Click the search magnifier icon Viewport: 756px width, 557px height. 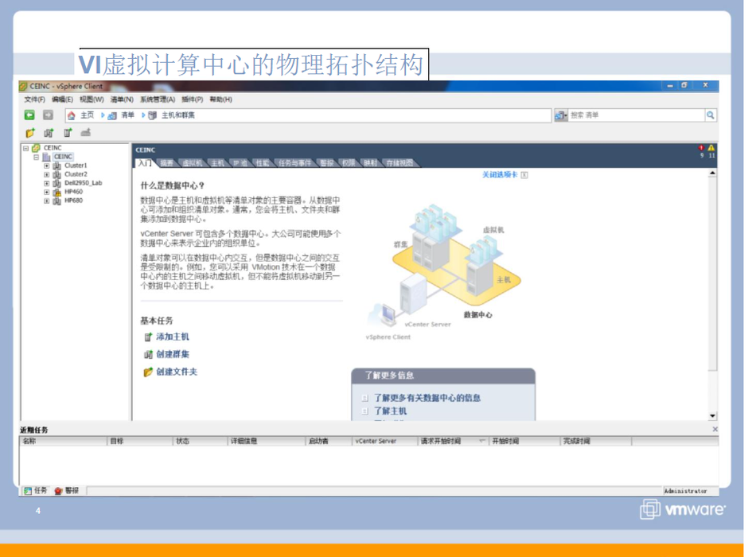point(710,115)
